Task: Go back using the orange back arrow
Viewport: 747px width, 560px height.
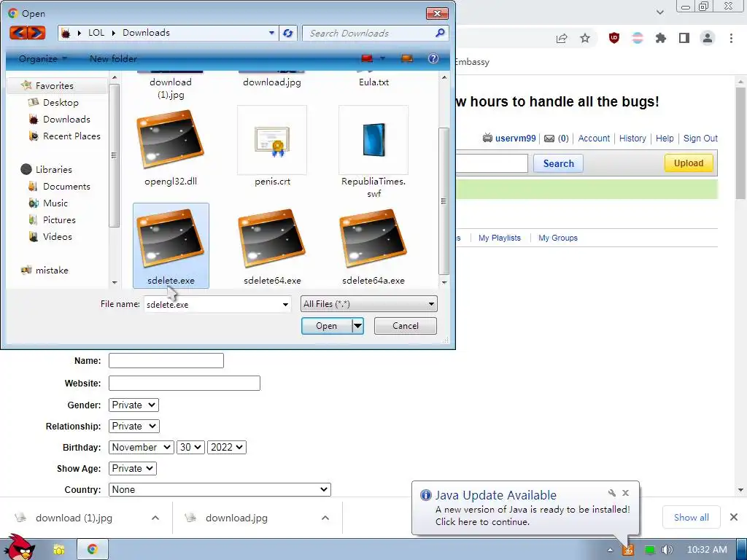Action: [18, 33]
